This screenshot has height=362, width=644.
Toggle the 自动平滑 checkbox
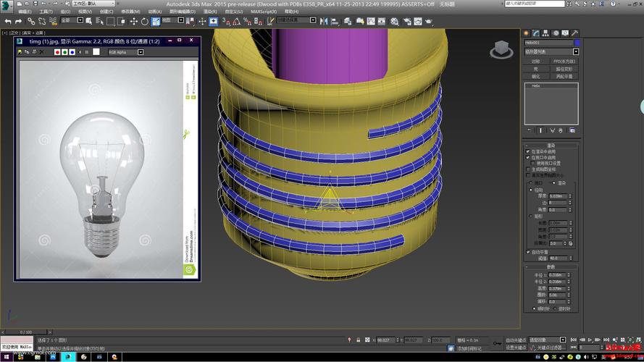tap(527, 252)
